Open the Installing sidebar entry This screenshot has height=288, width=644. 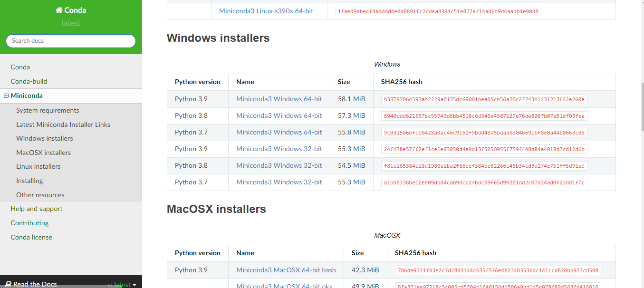coord(29,181)
